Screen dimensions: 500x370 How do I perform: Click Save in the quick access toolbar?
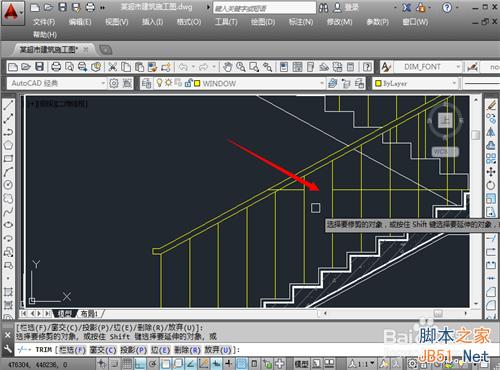(x=63, y=7)
